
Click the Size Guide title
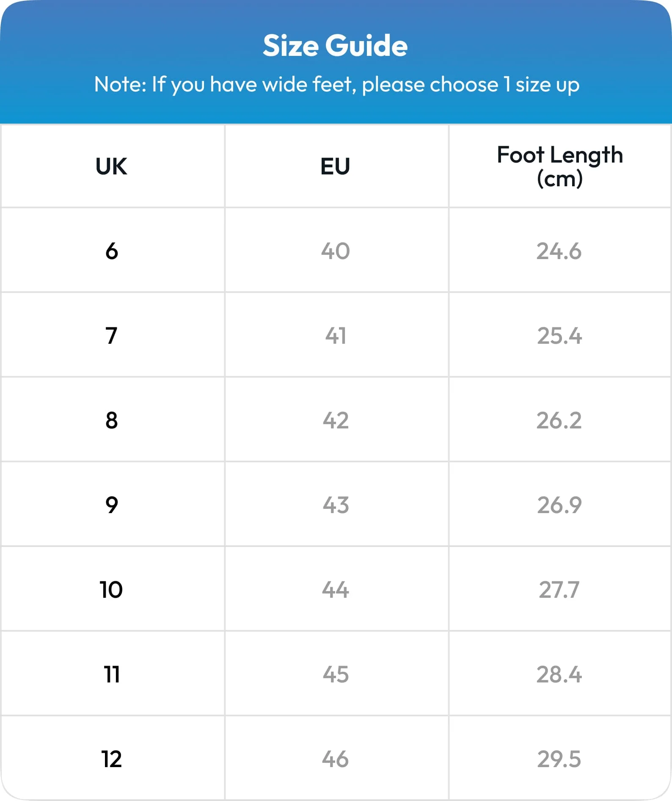(335, 45)
